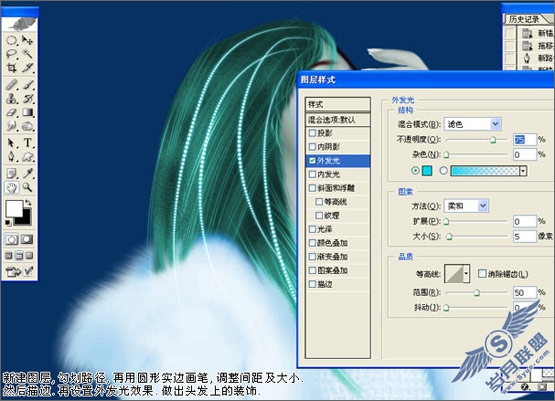Select the History Brush tool
The image size is (555, 401).
[x=28, y=98]
